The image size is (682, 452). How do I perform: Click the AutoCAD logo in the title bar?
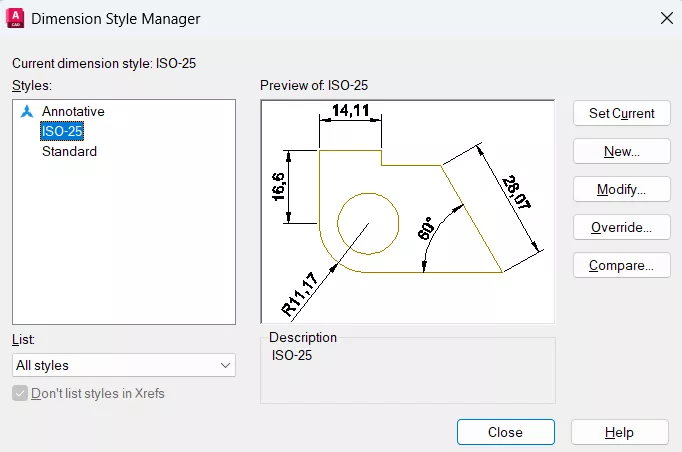[15, 18]
